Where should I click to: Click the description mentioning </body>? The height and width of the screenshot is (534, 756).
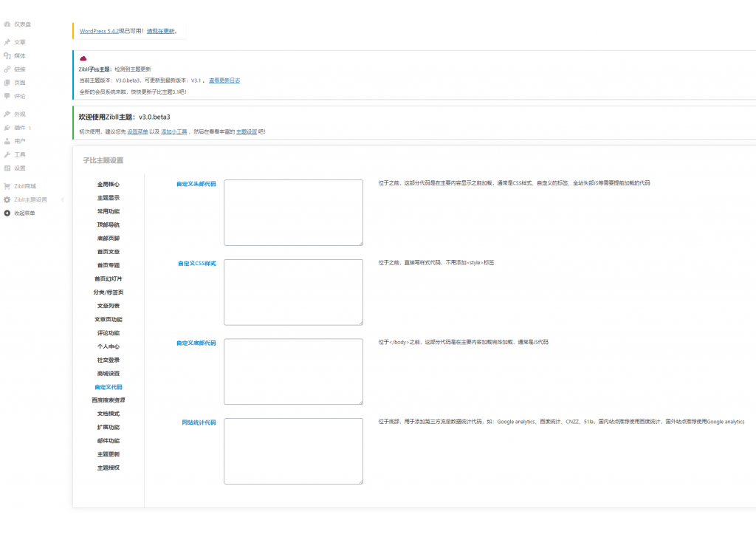pyautogui.click(x=463, y=342)
